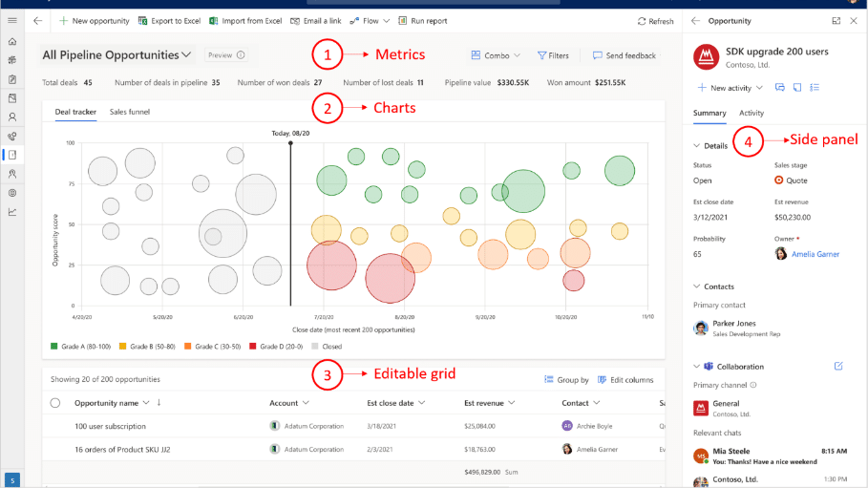
Task: Click the Send feedback button
Action: [624, 55]
